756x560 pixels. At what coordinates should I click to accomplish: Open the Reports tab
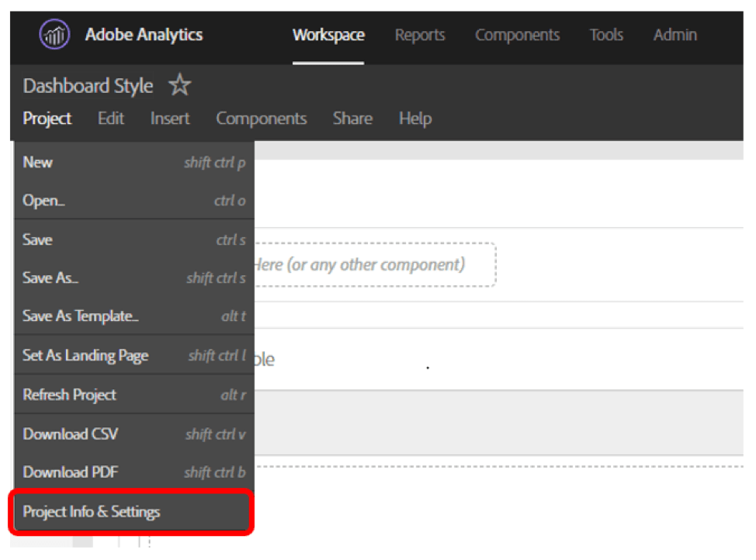click(419, 35)
